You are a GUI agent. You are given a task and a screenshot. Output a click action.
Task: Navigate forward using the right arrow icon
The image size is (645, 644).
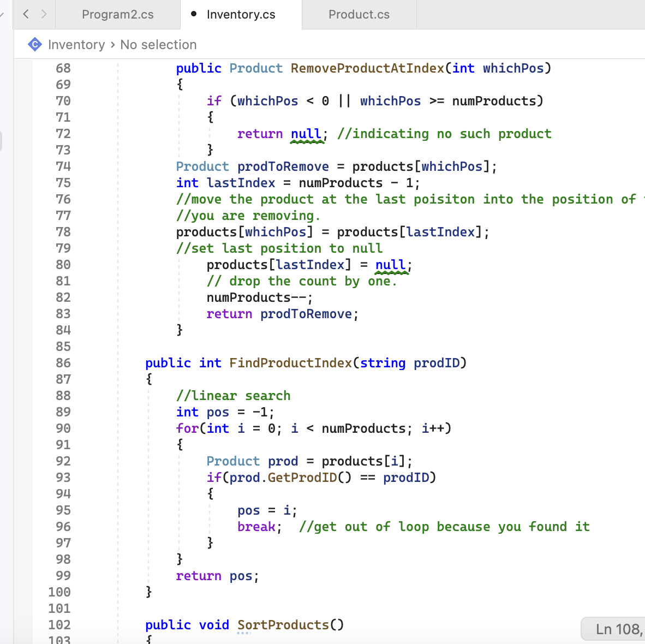click(44, 14)
